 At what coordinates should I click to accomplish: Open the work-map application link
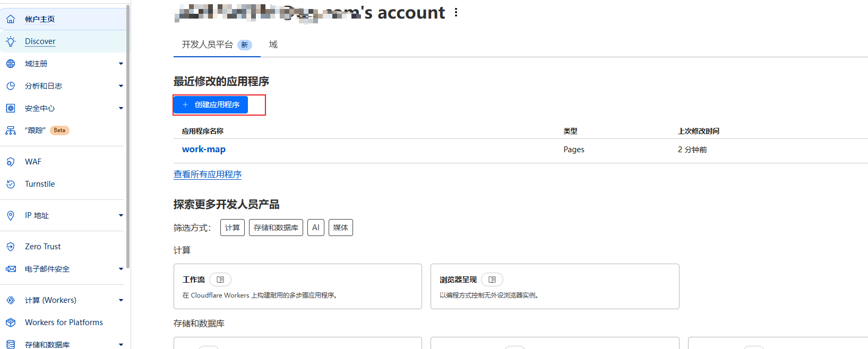tap(204, 150)
